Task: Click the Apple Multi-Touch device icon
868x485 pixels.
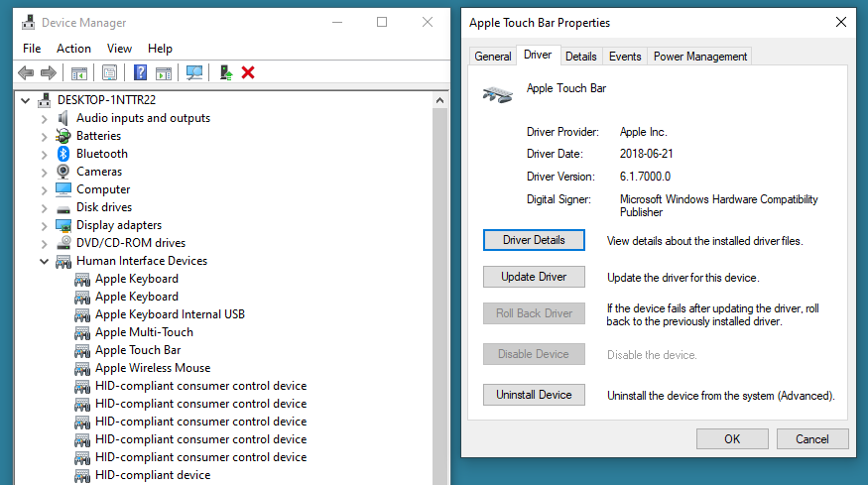Action: pos(82,333)
